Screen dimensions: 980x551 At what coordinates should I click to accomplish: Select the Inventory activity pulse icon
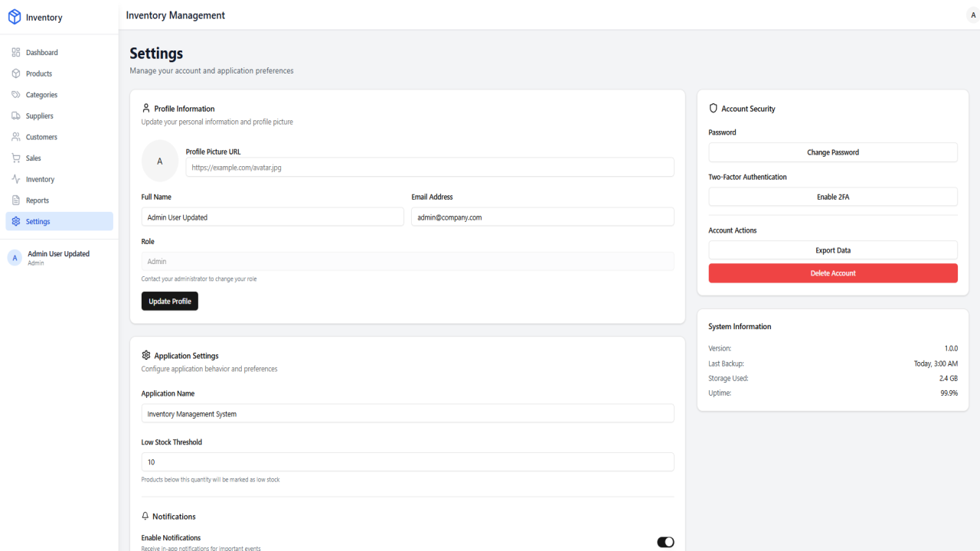[x=16, y=179]
